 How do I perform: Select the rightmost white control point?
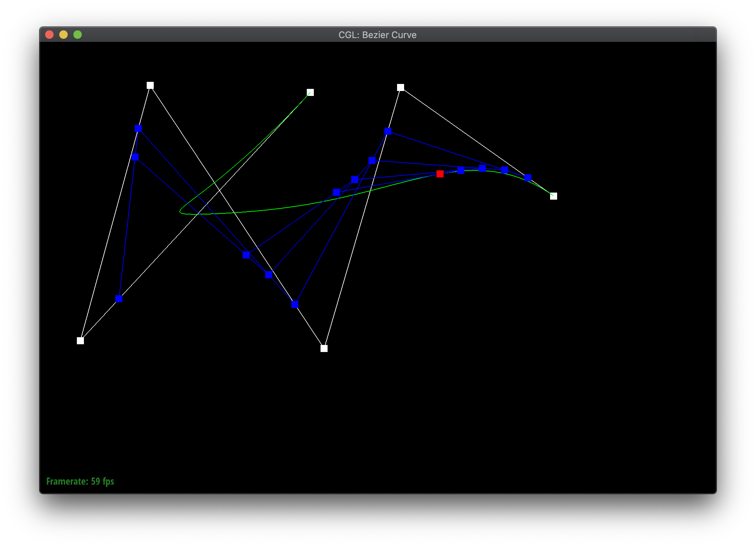554,196
